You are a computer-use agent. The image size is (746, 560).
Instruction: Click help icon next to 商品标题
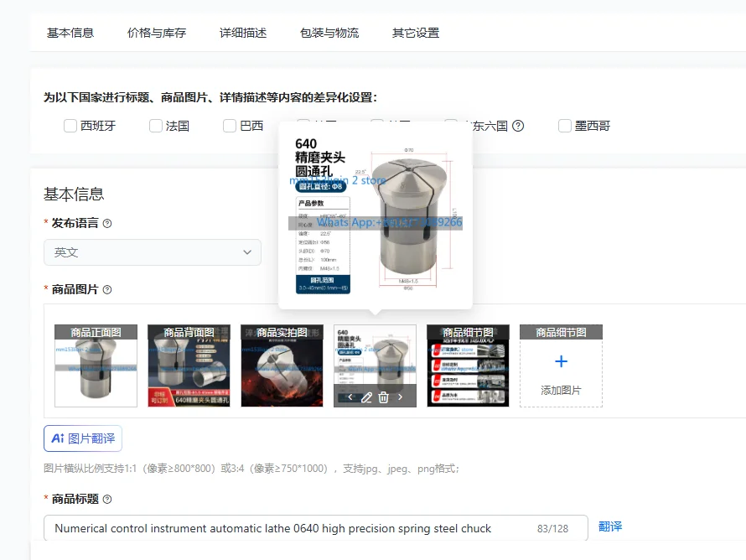pos(107,499)
